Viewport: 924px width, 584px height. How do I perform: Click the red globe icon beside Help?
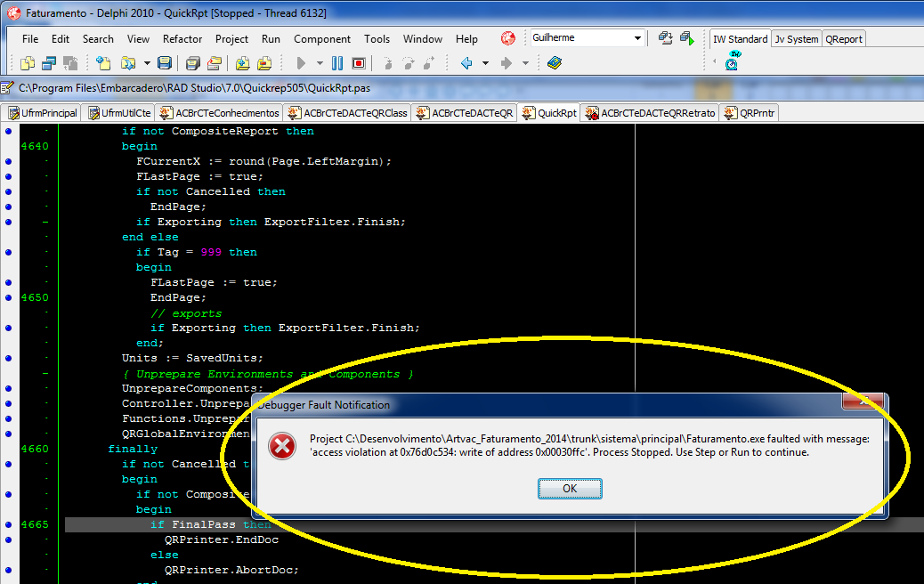508,39
